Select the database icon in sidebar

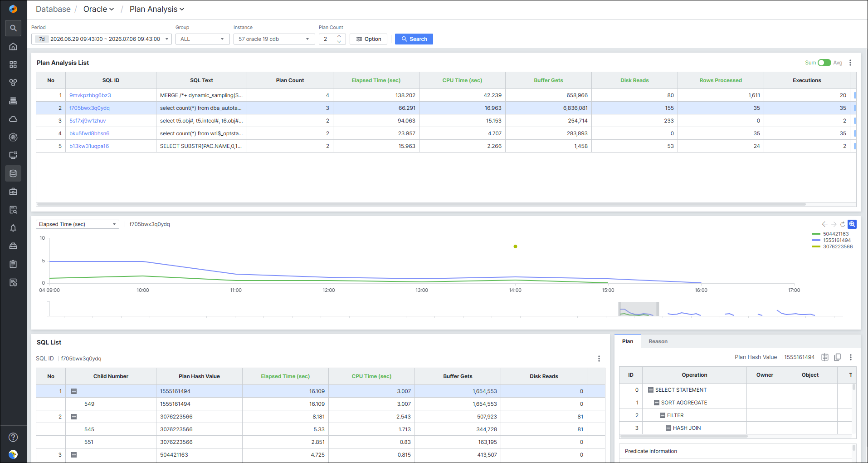click(x=13, y=173)
